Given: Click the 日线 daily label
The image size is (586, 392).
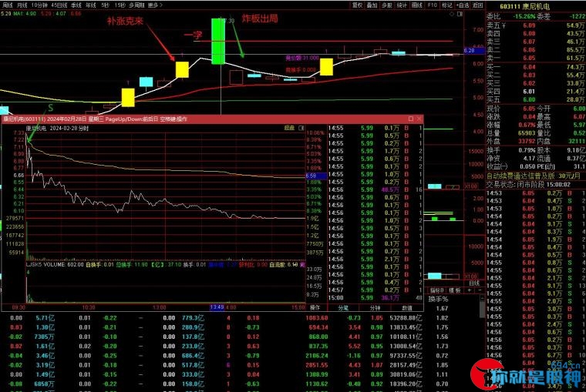Looking at the screenshot, I should click(474, 283).
